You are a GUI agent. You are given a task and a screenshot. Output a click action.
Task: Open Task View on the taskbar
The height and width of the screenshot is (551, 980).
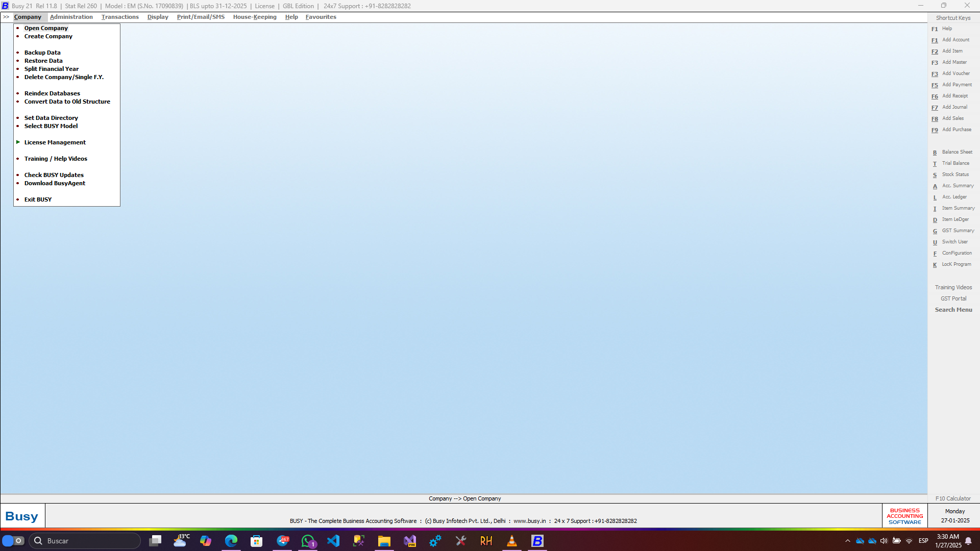(x=155, y=541)
